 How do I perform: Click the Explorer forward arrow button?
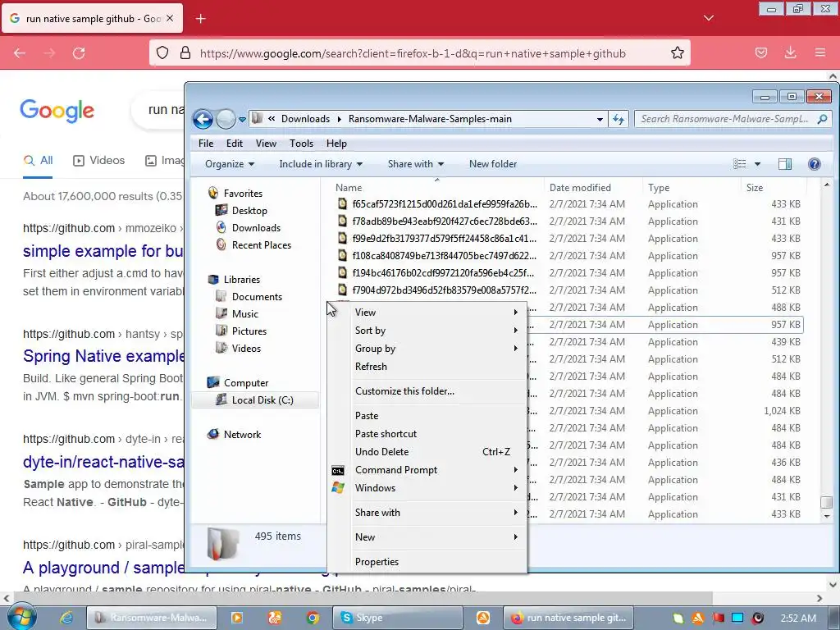226,119
